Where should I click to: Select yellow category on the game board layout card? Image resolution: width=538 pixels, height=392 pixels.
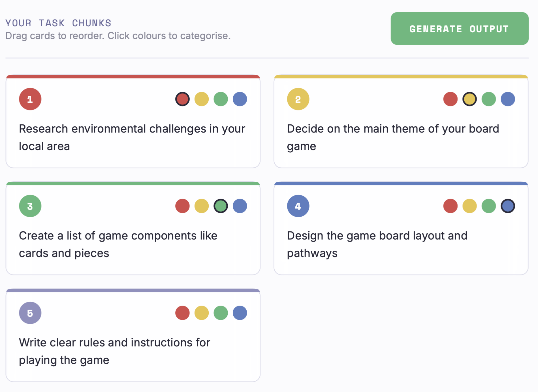469,206
